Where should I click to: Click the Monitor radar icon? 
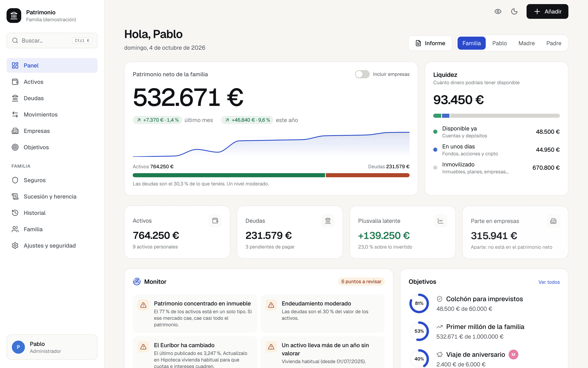(137, 282)
